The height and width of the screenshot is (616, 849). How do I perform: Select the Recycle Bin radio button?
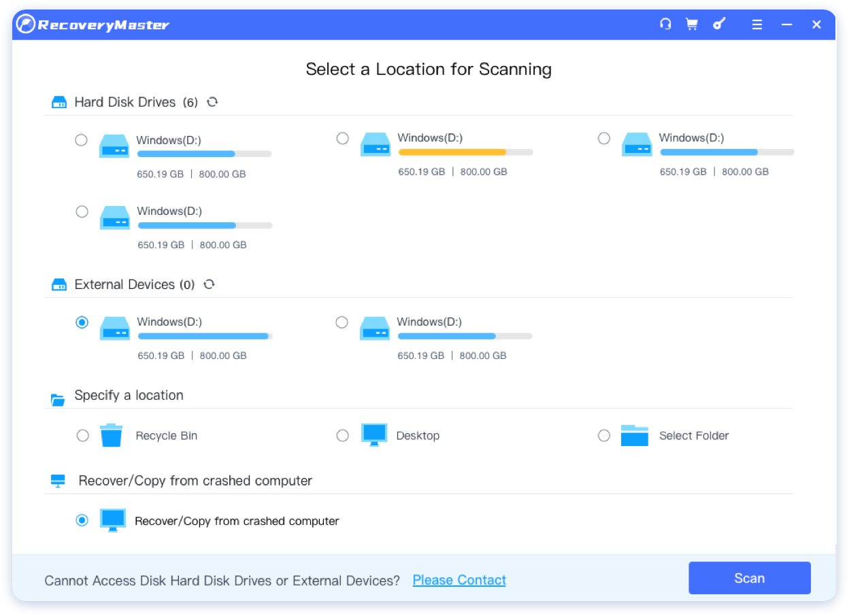[x=82, y=436]
